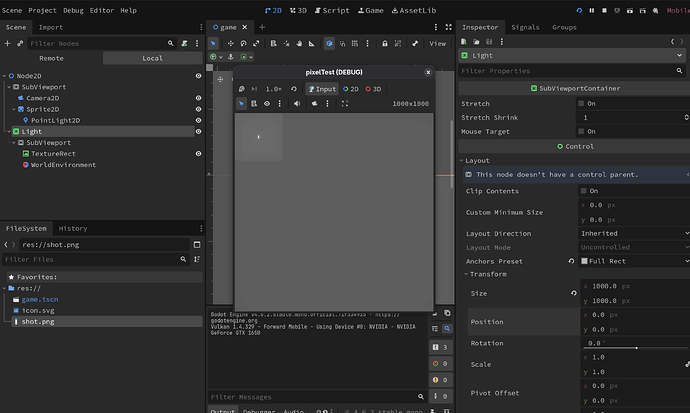Add a new node in Scene dock
690x413 pixels.
click(x=7, y=44)
